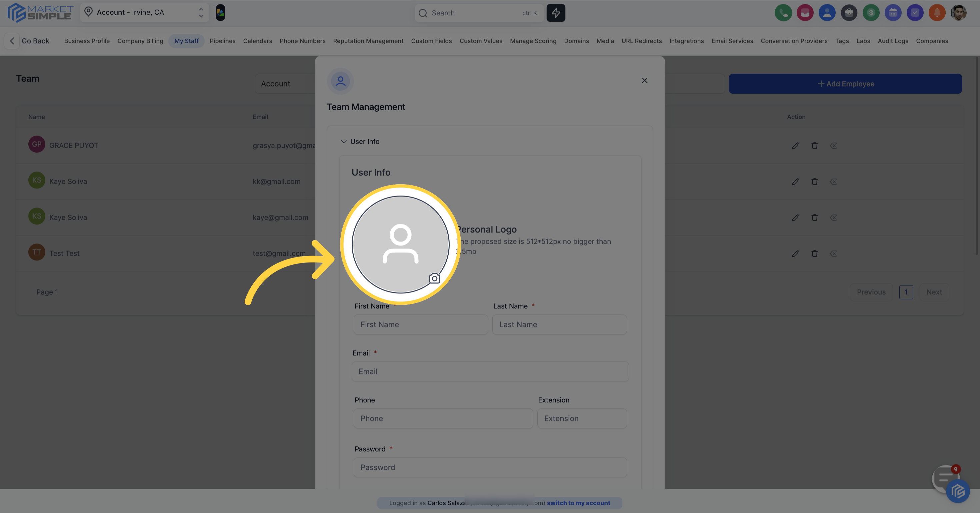The image size is (980, 513).
Task: Open the phone/calls icon in the header
Action: [783, 13]
